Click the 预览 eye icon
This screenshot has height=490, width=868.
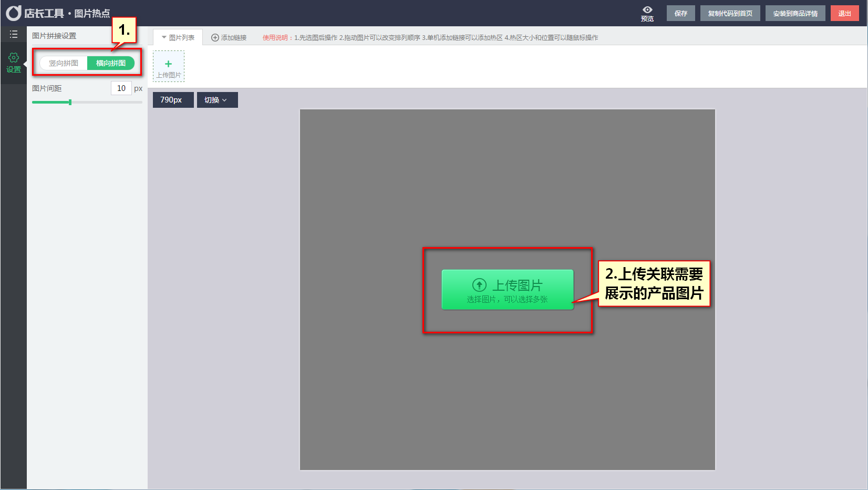coord(647,10)
